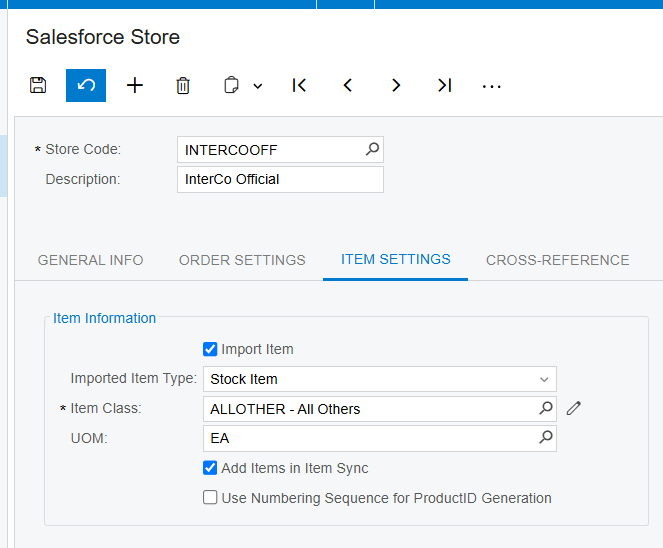
Task: Go to the last record
Action: tap(444, 85)
